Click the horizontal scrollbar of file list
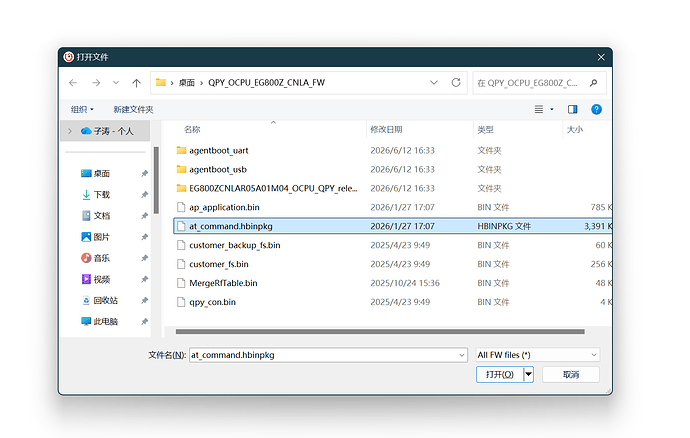The width and height of the screenshot is (690, 438). click(x=380, y=331)
